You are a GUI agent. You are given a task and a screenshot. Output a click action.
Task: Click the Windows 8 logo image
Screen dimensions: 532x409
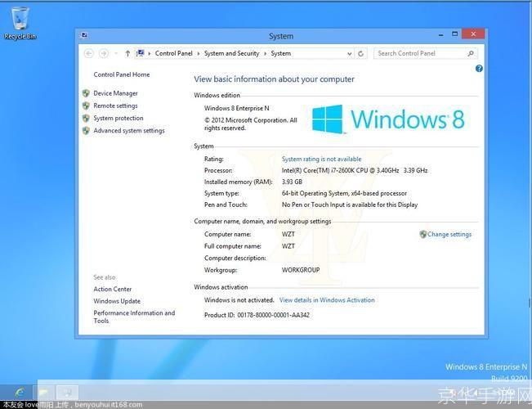[x=388, y=119]
